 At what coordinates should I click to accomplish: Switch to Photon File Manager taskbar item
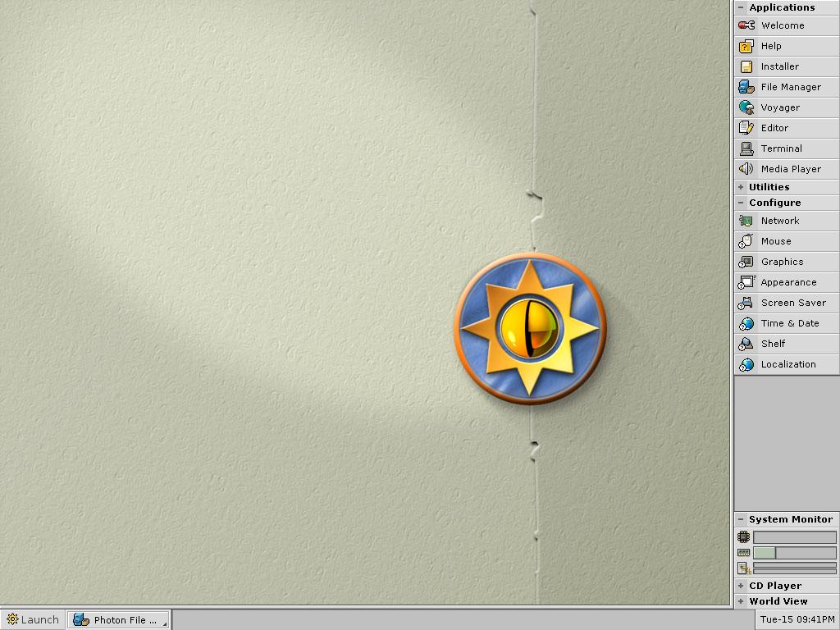click(x=119, y=619)
